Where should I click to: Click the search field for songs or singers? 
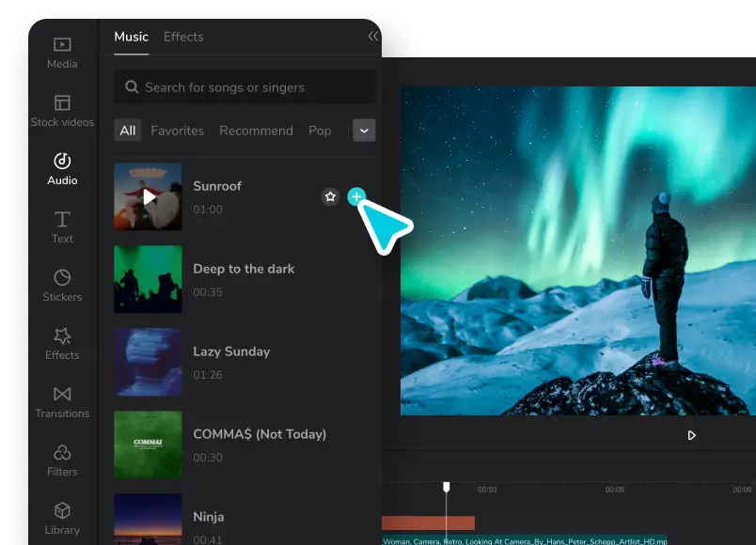point(244,87)
